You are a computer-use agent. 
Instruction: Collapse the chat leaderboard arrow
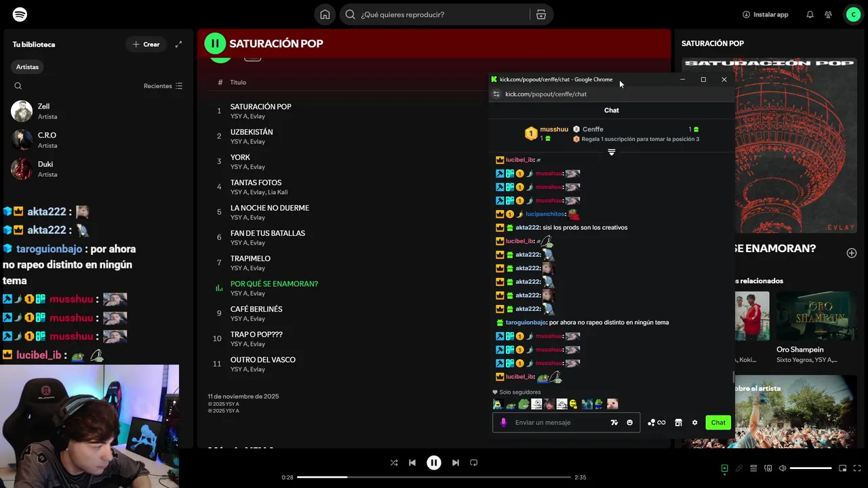click(x=611, y=152)
